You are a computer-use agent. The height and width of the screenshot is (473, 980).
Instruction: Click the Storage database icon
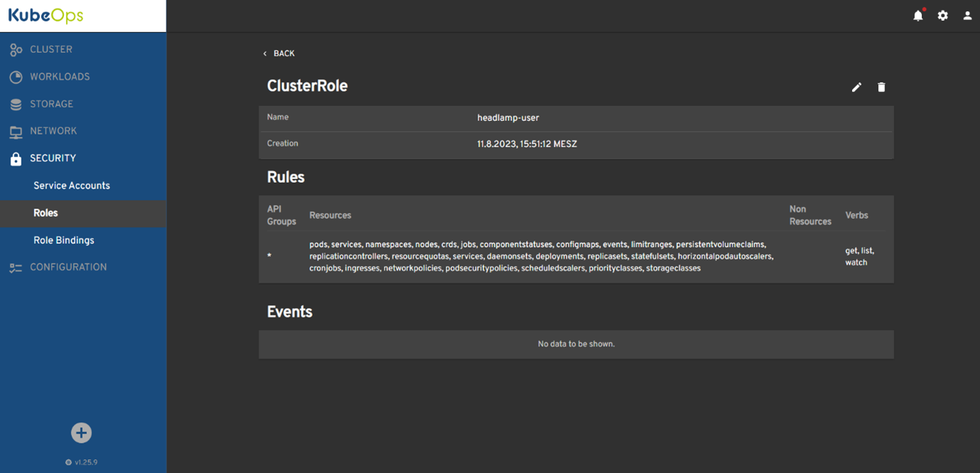click(x=16, y=105)
